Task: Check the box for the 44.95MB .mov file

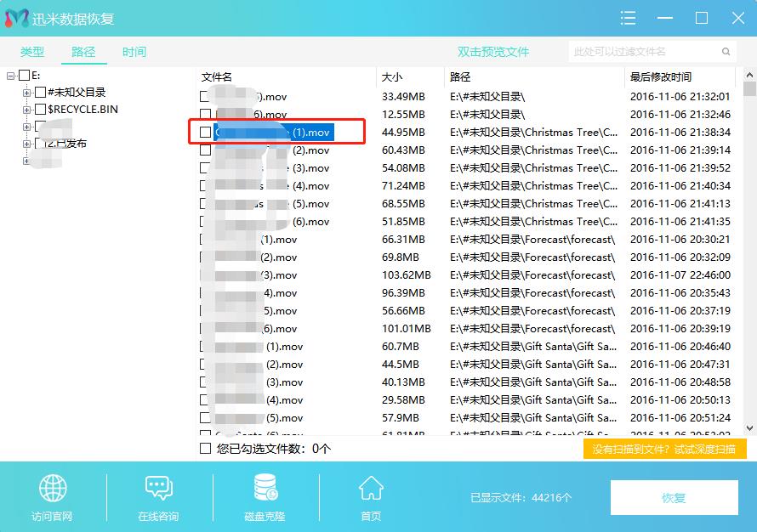Action: [x=205, y=133]
